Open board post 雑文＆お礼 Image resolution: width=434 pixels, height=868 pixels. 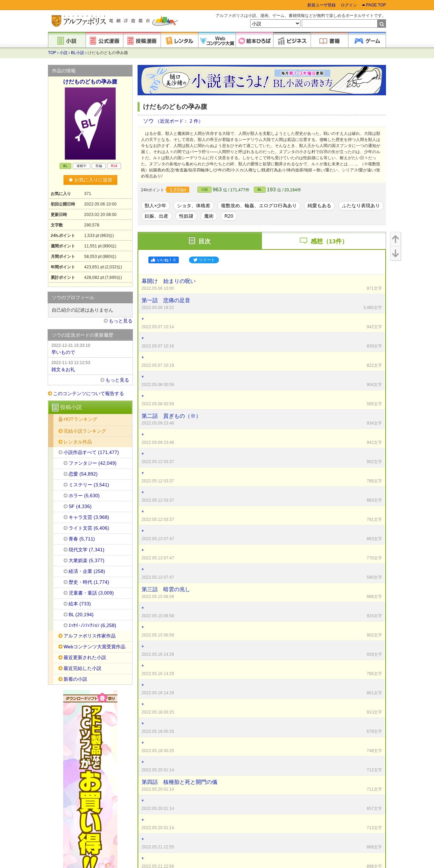click(x=63, y=369)
